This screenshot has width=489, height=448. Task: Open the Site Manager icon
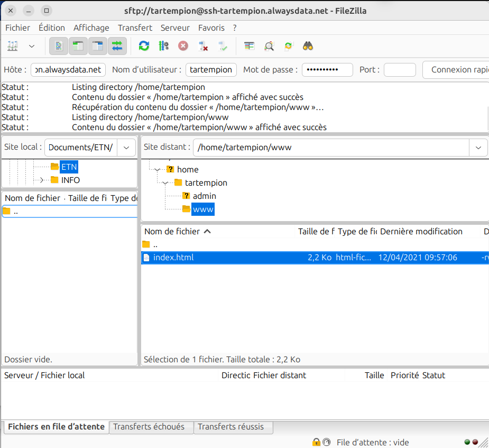pos(13,47)
